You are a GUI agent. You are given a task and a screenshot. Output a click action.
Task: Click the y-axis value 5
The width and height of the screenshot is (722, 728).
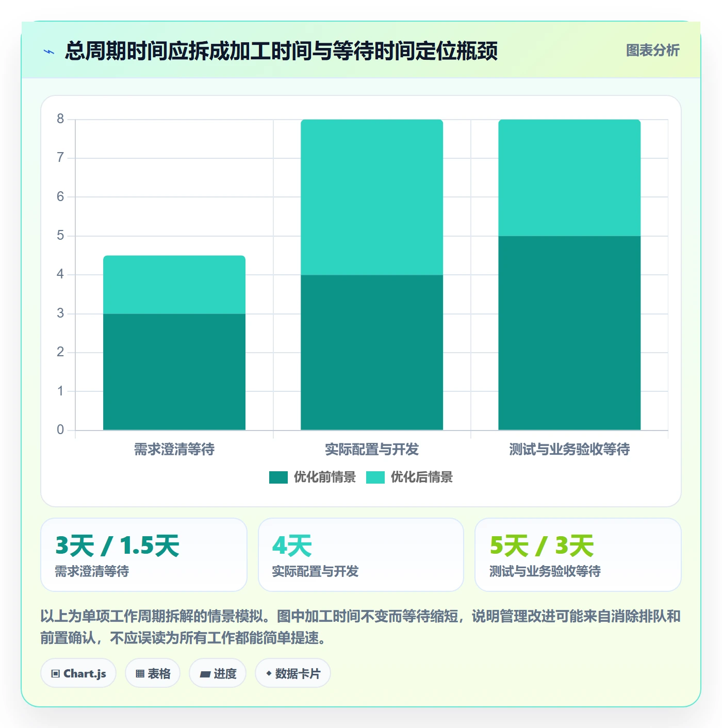coord(60,236)
